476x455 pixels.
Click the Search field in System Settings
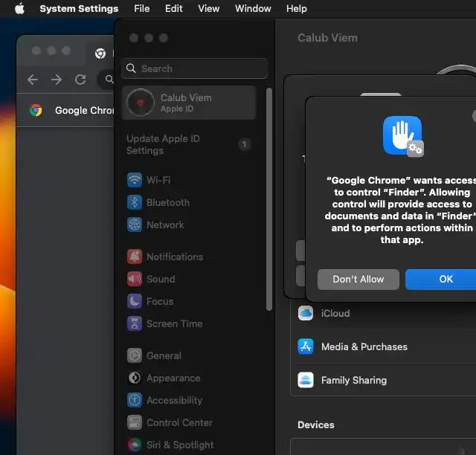194,68
